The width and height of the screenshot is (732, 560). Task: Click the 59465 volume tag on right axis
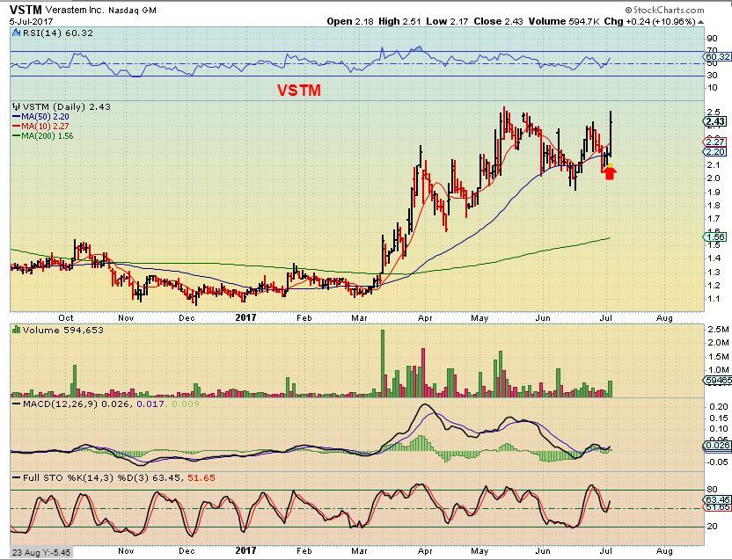[x=718, y=381]
